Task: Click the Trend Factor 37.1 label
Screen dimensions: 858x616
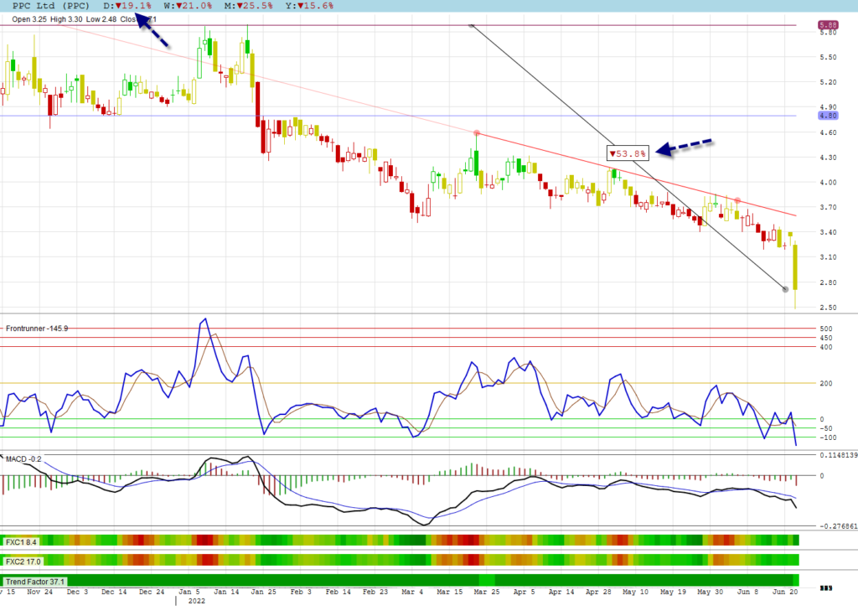Action: (x=35, y=582)
